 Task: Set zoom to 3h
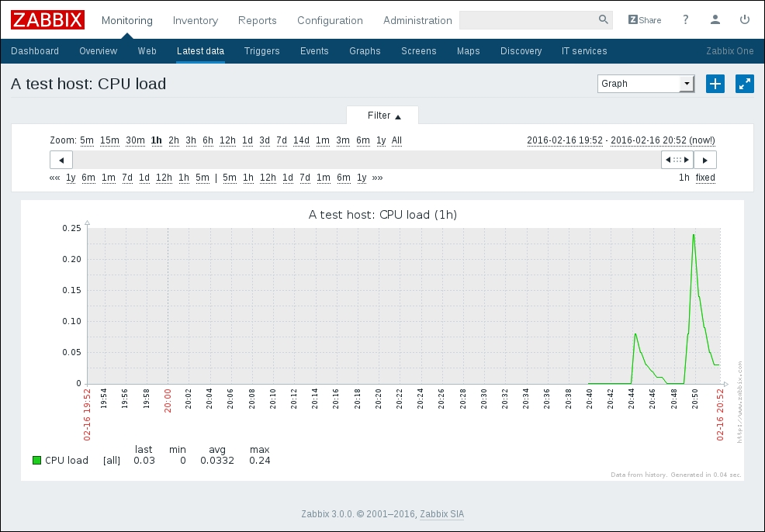(x=191, y=140)
